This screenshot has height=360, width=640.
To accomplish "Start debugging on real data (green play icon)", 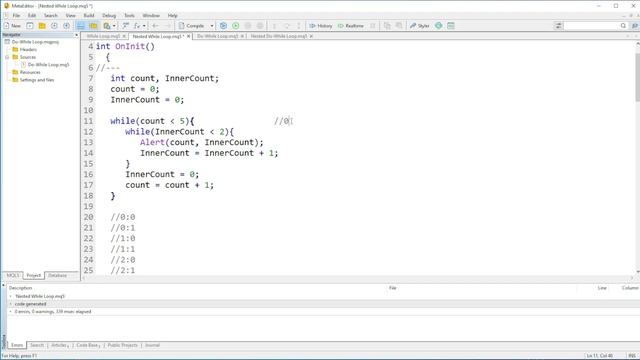I will coord(236,26).
